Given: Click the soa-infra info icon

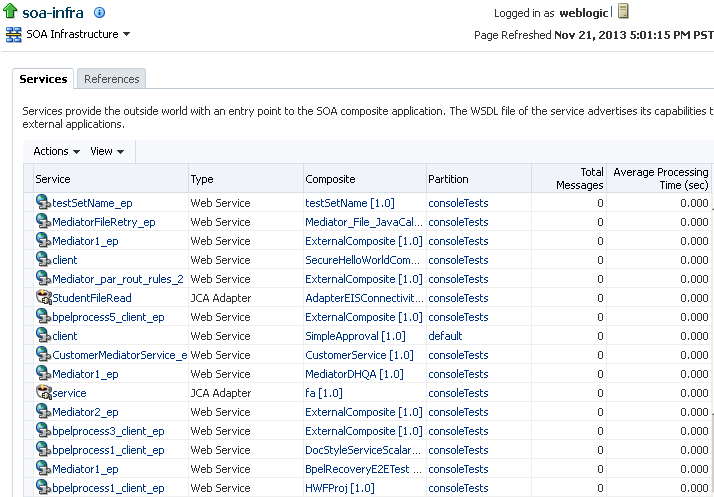Looking at the screenshot, I should 99,13.
